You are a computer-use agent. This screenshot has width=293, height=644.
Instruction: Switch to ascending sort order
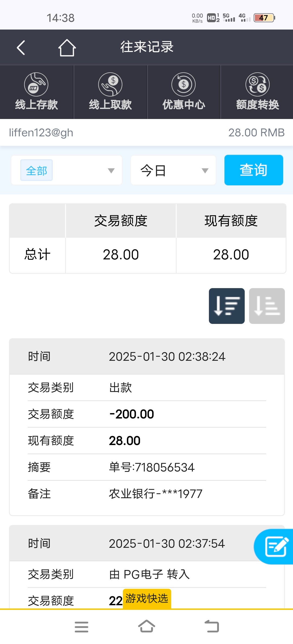(x=267, y=306)
